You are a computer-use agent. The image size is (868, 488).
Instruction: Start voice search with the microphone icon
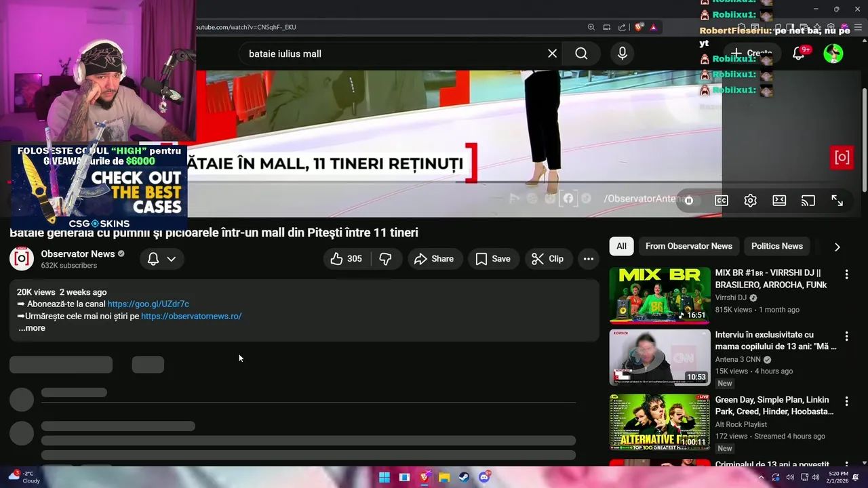(x=623, y=54)
